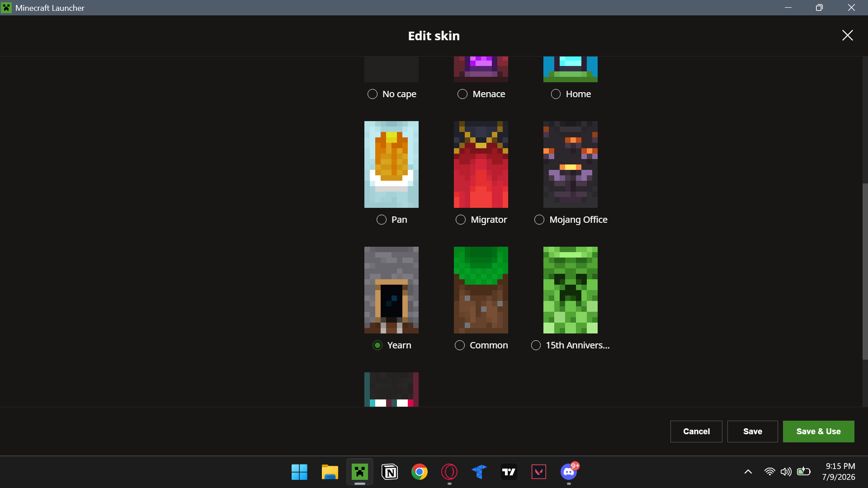Open the clock and date panel
This screenshot has height=488, width=868.
point(839,472)
